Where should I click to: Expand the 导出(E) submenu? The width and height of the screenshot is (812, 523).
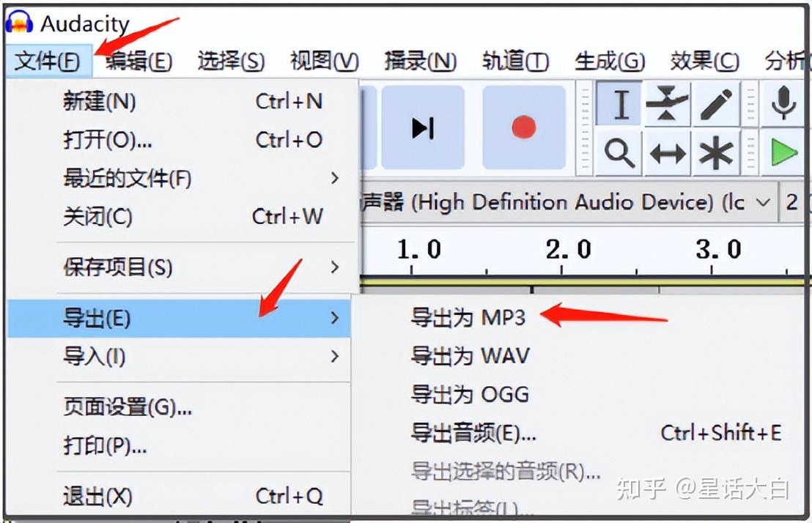179,318
